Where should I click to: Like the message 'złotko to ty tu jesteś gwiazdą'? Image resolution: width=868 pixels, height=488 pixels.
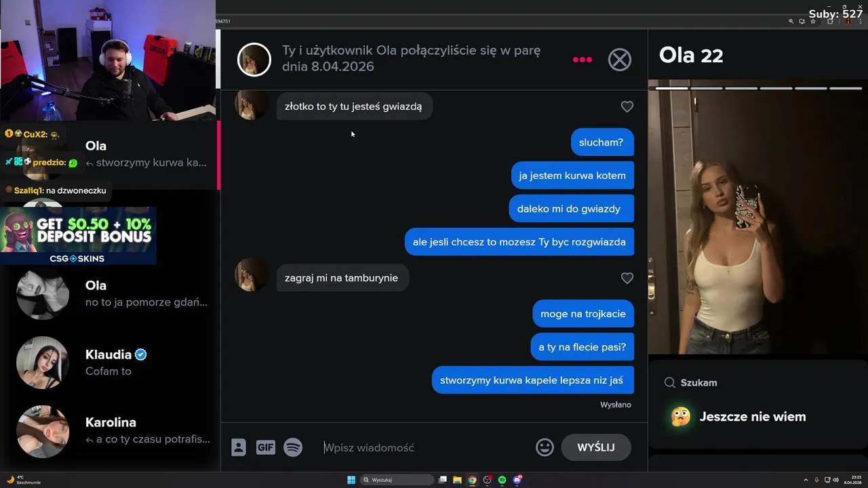tap(627, 106)
